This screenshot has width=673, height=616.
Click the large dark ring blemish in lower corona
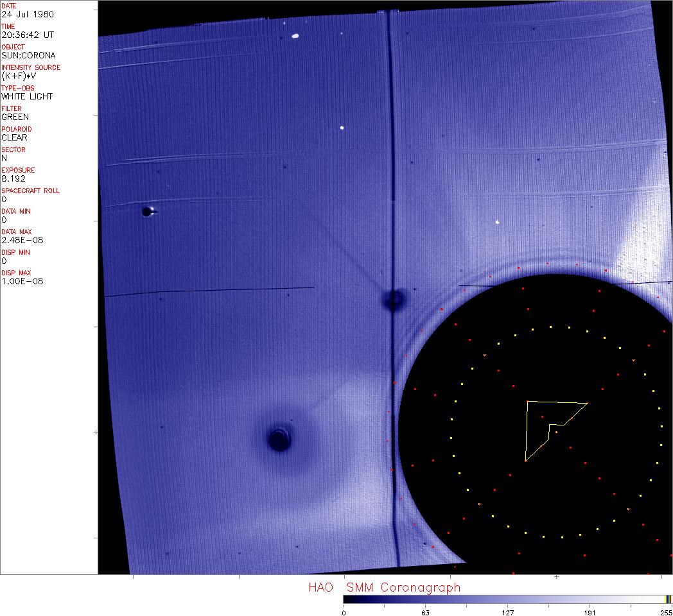coord(279,440)
